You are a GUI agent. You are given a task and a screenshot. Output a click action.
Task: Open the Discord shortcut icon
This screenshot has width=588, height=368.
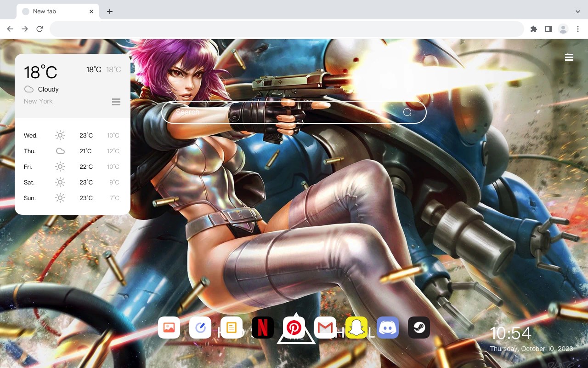(388, 328)
